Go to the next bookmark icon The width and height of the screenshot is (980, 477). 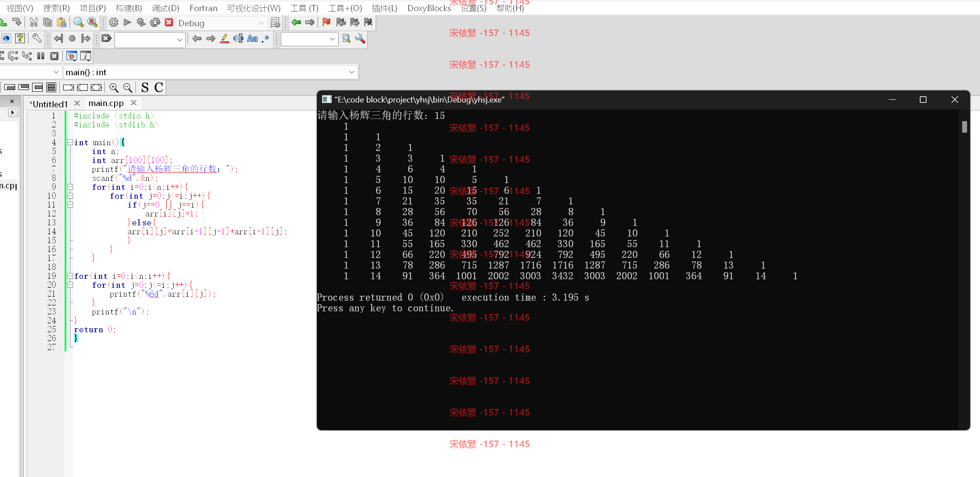click(x=355, y=22)
